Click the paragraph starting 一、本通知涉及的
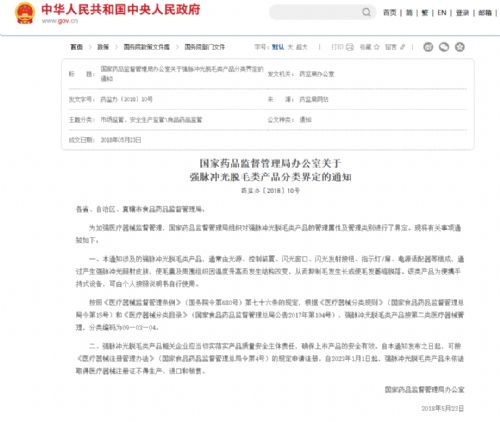500x422 pixels. pyautogui.click(x=269, y=271)
